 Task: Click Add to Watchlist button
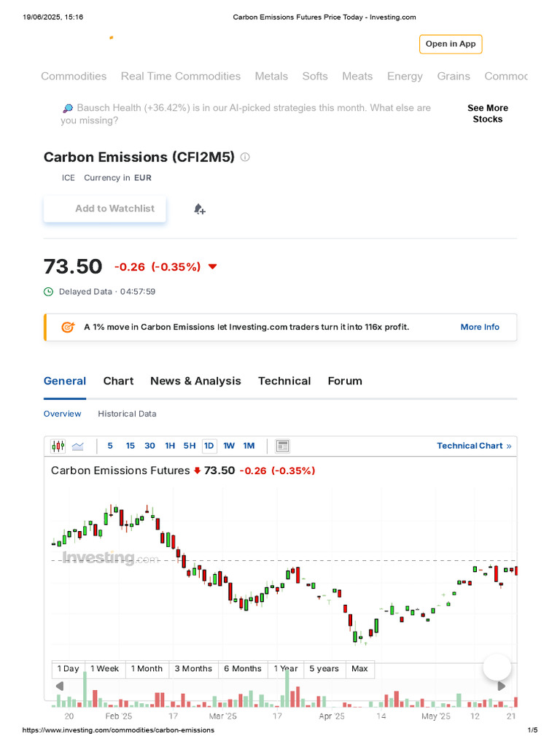tap(105, 209)
